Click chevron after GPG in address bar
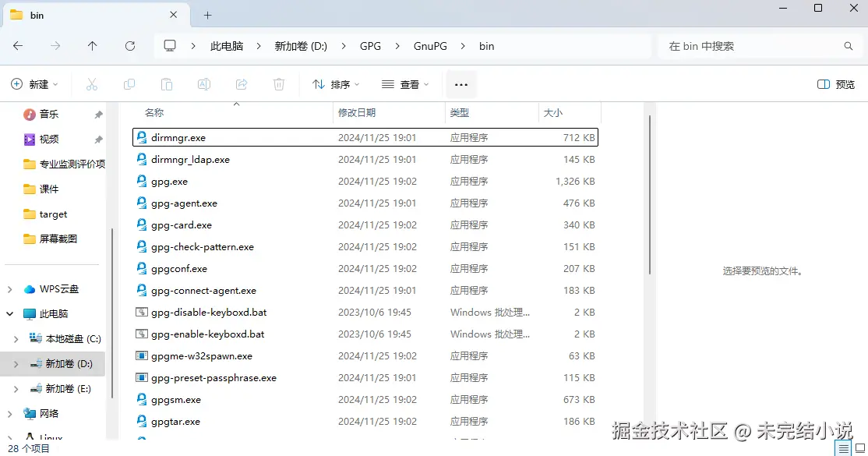Screen dimensions: 868x456 [397, 46]
